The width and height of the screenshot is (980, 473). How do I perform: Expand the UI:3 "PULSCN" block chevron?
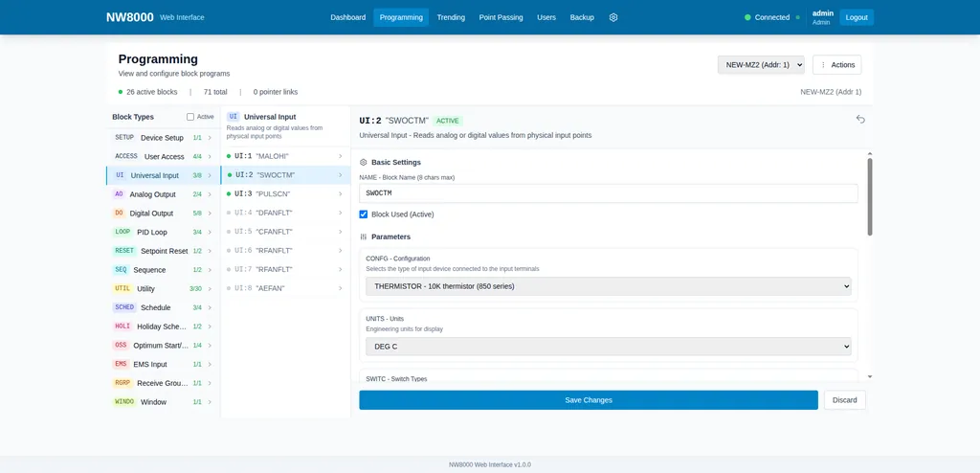tap(341, 194)
